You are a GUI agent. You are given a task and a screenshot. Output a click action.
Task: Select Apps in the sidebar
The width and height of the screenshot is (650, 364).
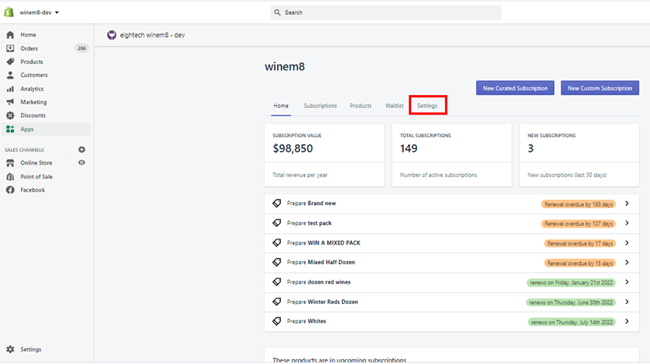27,129
